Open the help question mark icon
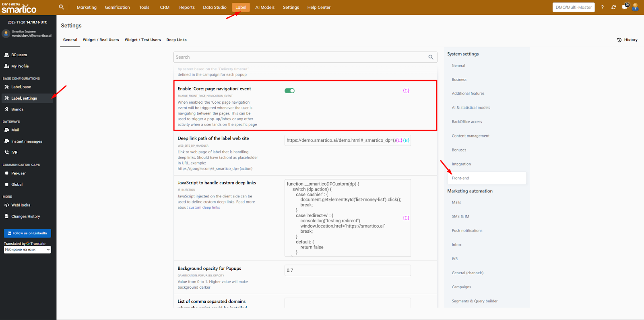Viewport: 644px width, 320px height. pos(603,7)
